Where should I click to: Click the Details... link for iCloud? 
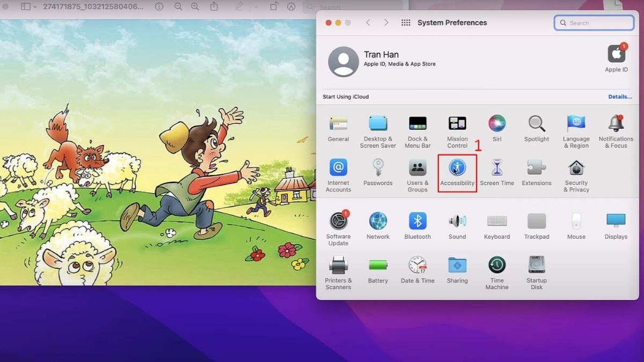620,97
